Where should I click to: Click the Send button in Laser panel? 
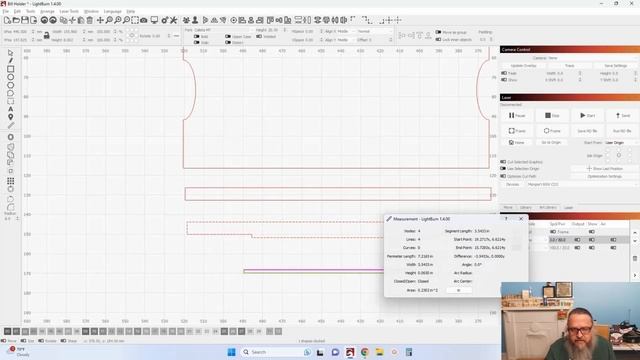tap(623, 116)
